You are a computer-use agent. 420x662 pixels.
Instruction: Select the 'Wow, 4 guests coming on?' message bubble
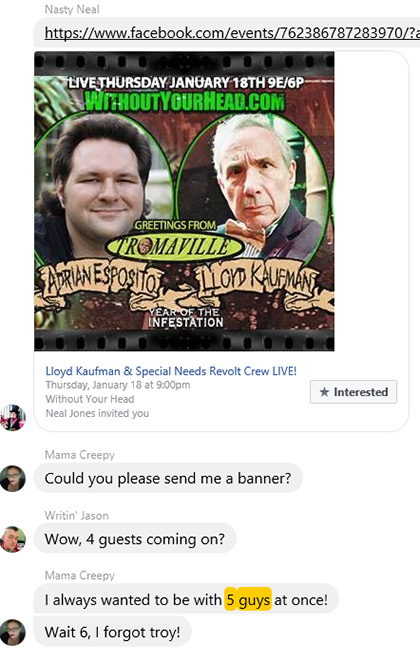(x=135, y=539)
